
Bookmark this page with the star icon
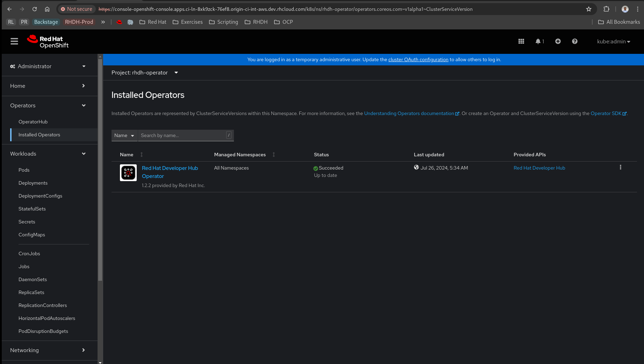pos(589,9)
